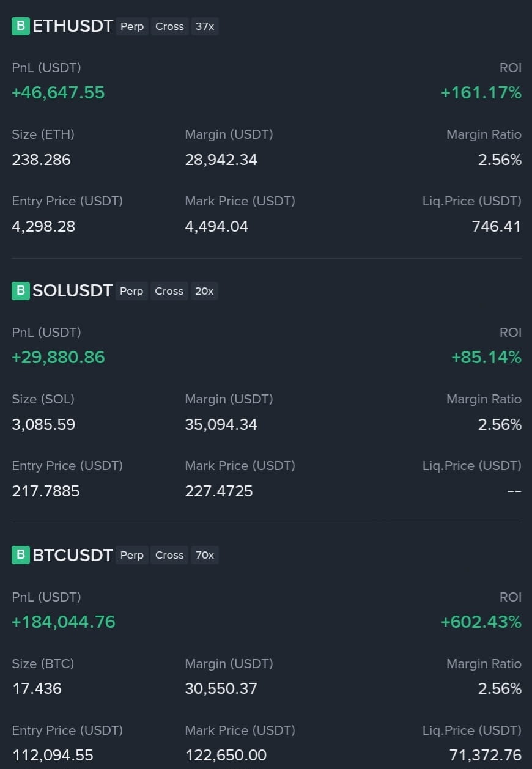Open the BTCUSDT position title
Screen dimensions: 532x769
73,555
